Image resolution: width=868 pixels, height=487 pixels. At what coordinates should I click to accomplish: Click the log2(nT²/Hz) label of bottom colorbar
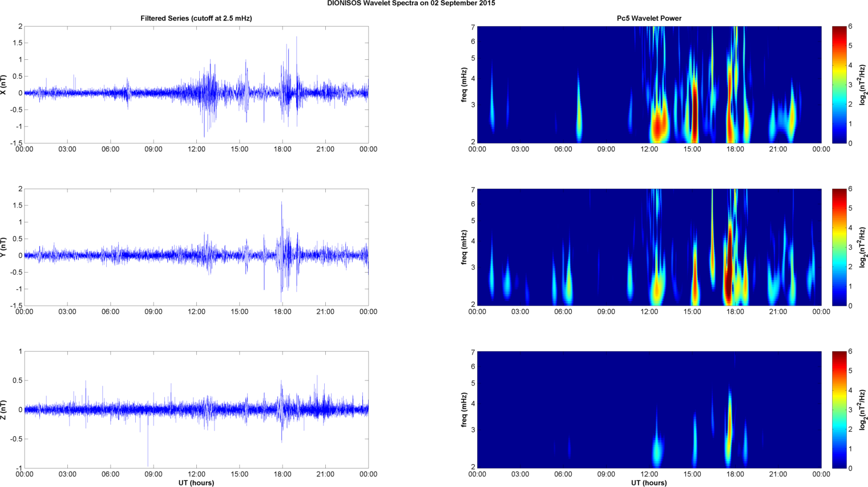click(863, 409)
